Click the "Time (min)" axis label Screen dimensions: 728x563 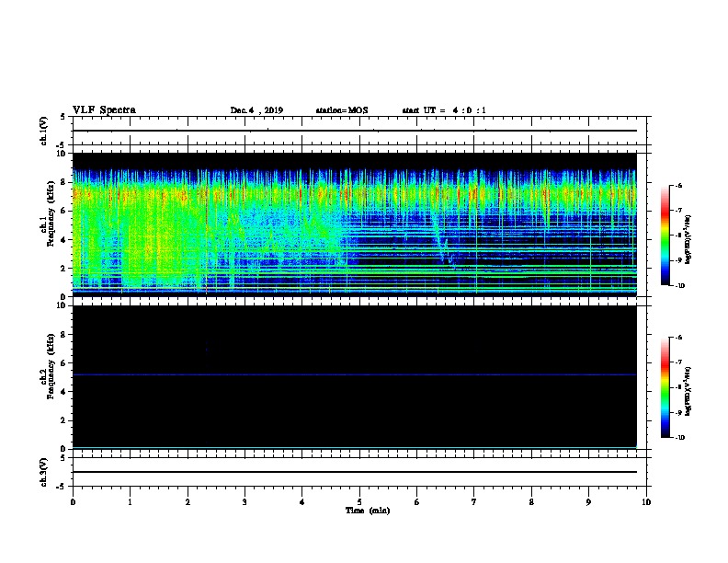point(368,511)
